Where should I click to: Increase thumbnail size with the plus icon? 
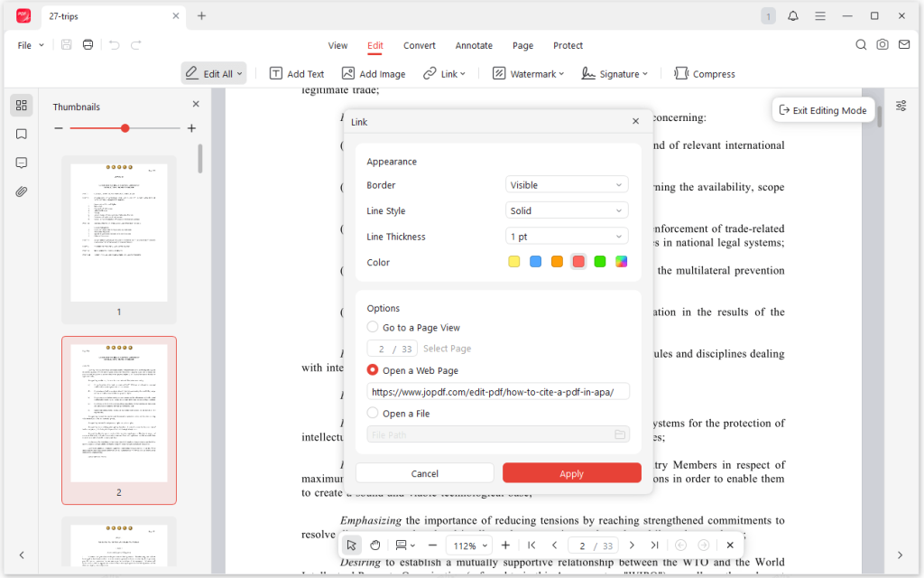point(191,128)
